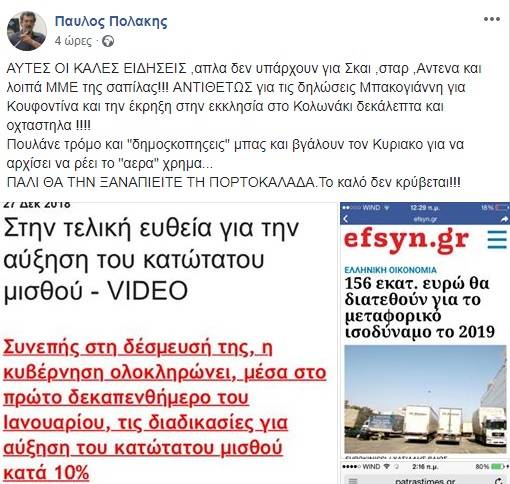Tap the efsyn.gr hamburger menu icon
510x484 pixels.
pos(497,240)
